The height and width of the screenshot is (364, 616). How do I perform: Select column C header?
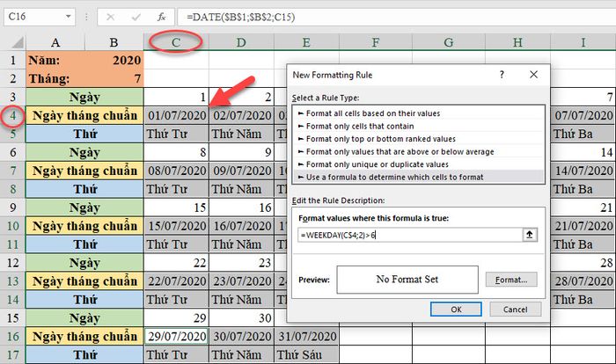176,42
